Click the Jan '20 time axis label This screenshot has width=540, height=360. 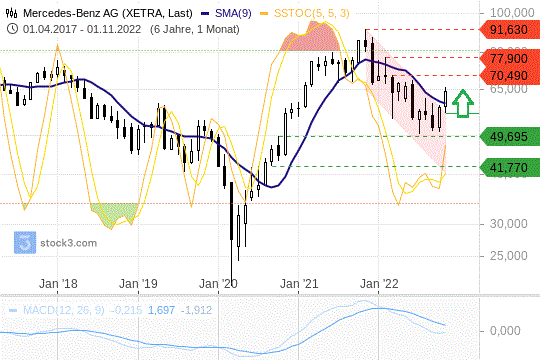[x=218, y=284]
